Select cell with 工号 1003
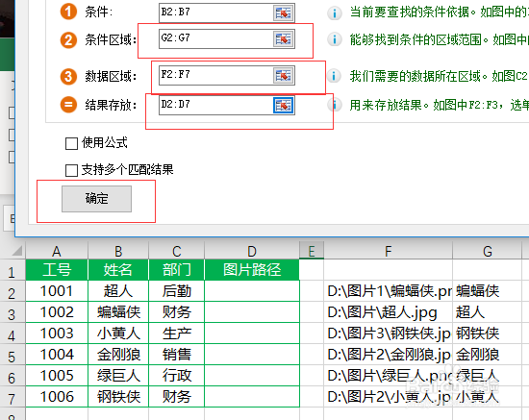The image size is (529, 420). tap(57, 334)
